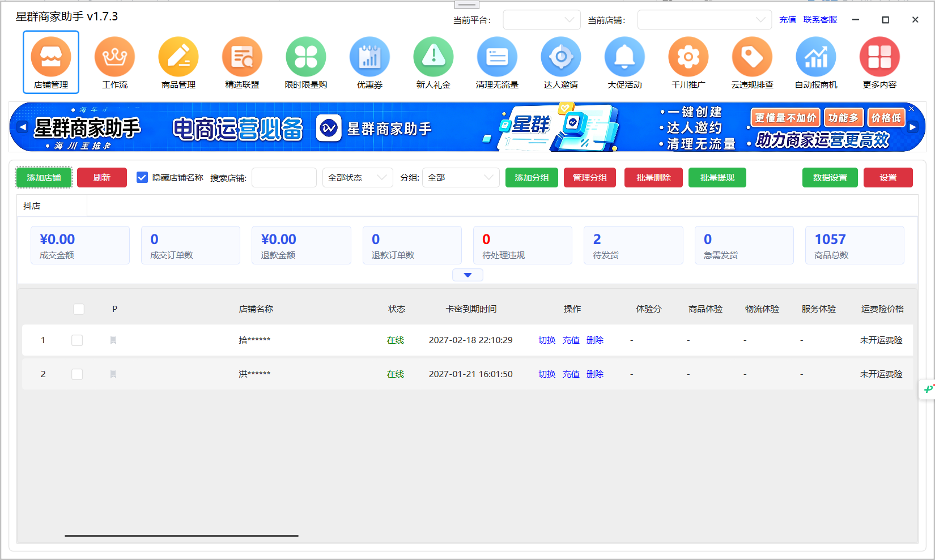Click the 充值 link in the title bar

click(x=788, y=20)
